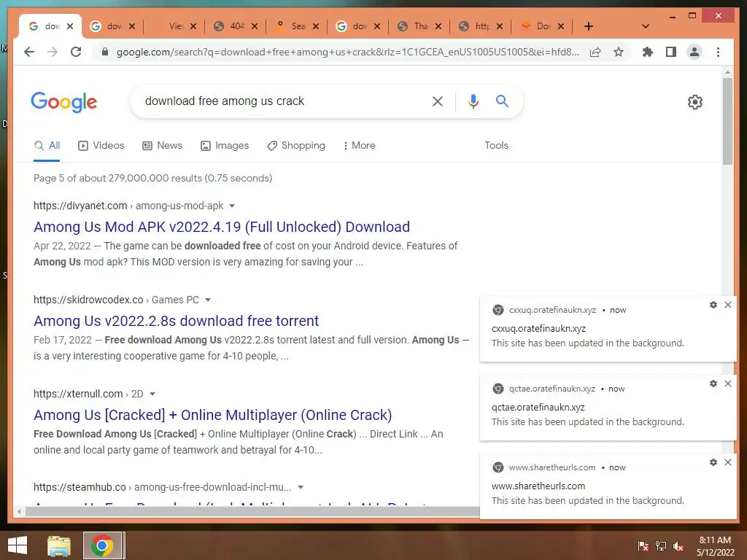Open settings for qctae.oratefinaukn.xyz notification

point(713,384)
